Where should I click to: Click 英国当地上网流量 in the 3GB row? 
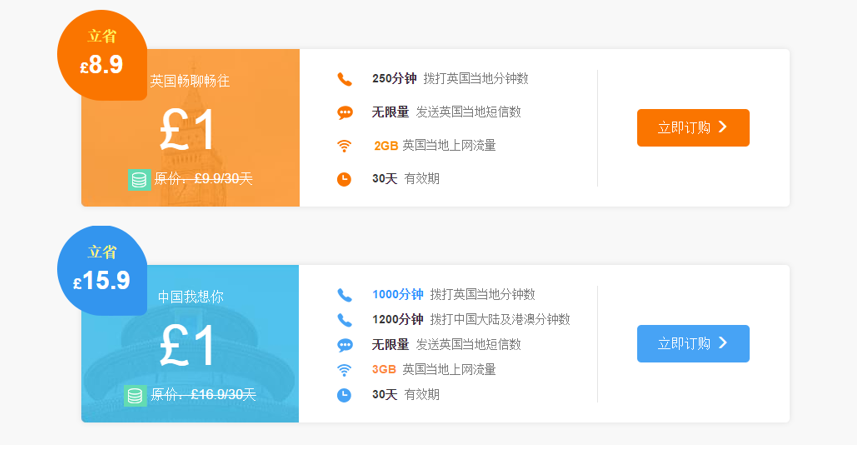point(449,370)
